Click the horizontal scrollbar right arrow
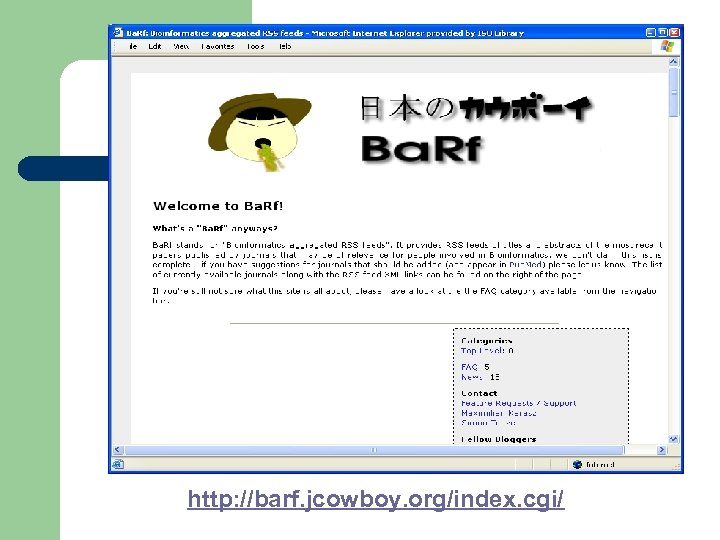The width and height of the screenshot is (720, 540). pos(662,450)
